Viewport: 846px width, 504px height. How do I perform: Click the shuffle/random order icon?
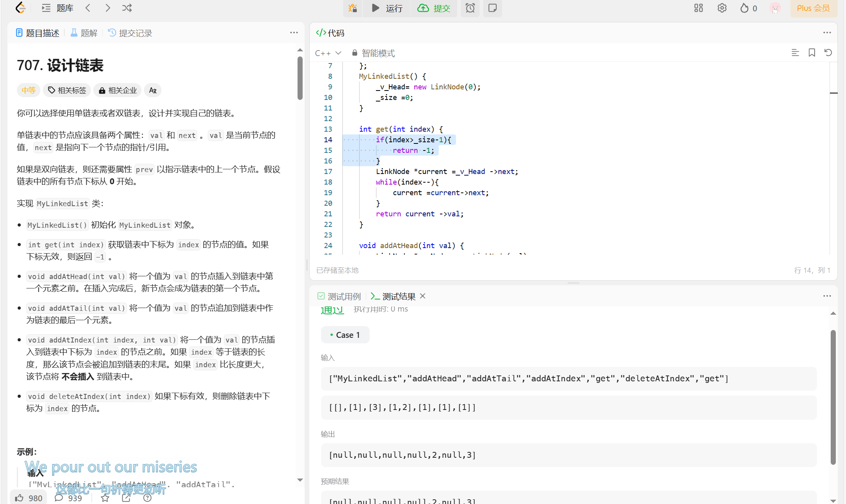128,8
